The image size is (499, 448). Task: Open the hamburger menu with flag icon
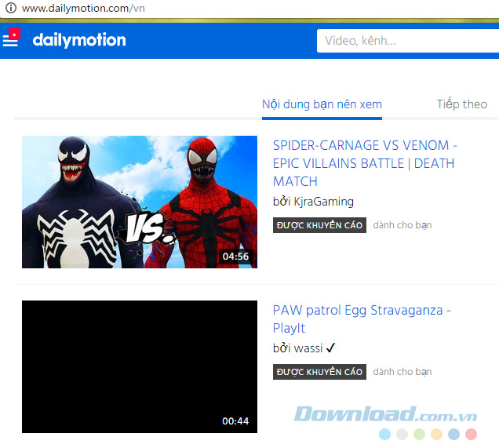[x=12, y=38]
